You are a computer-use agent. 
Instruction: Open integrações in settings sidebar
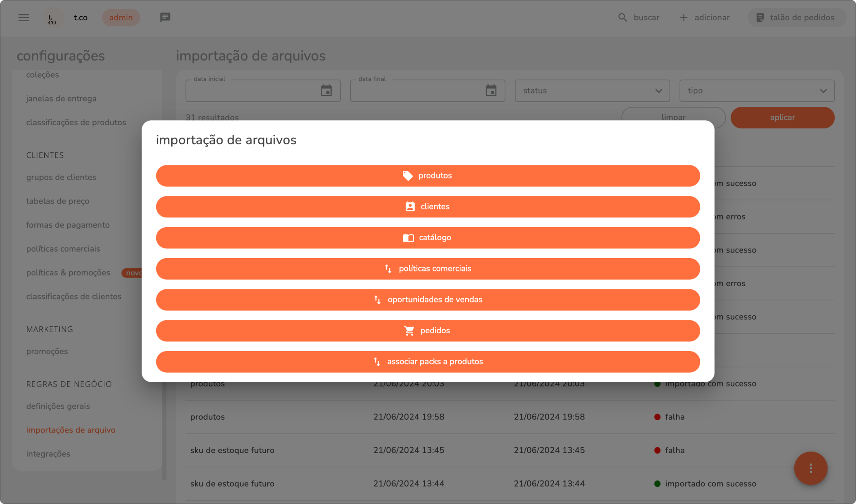48,454
